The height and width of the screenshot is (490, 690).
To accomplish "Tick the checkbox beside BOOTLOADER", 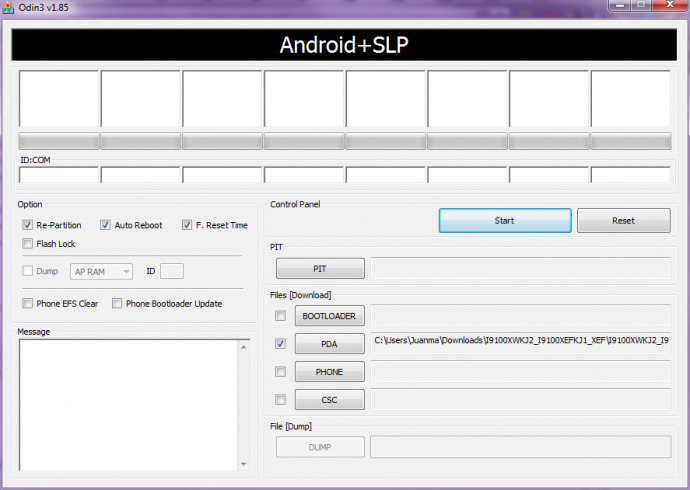I will pos(280,316).
